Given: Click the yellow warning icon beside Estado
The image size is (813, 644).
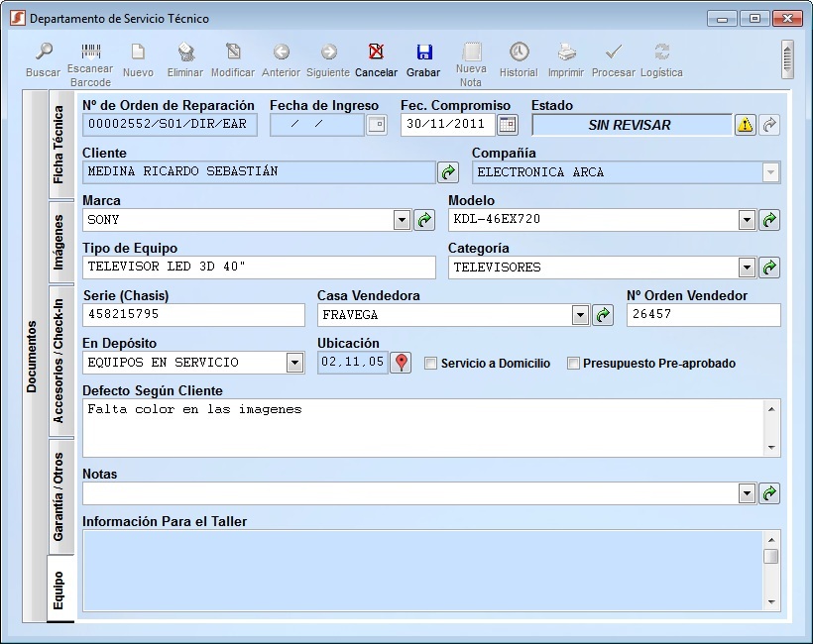Looking at the screenshot, I should point(745,125).
